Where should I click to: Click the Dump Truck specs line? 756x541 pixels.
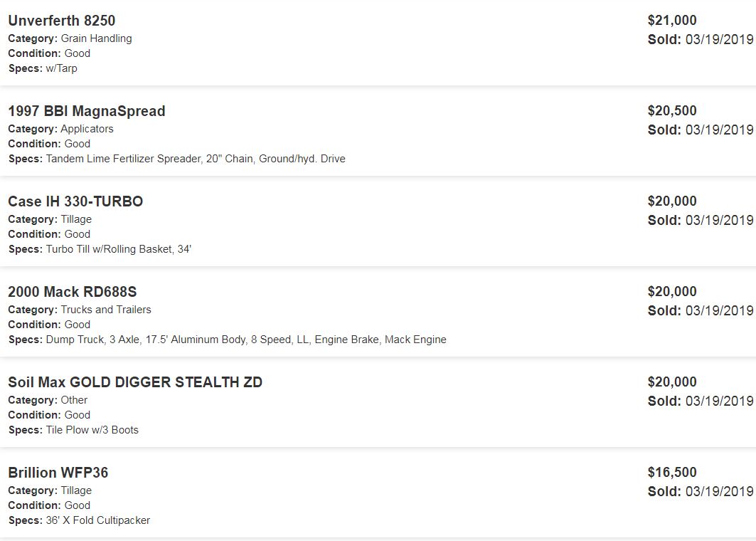[x=245, y=340]
